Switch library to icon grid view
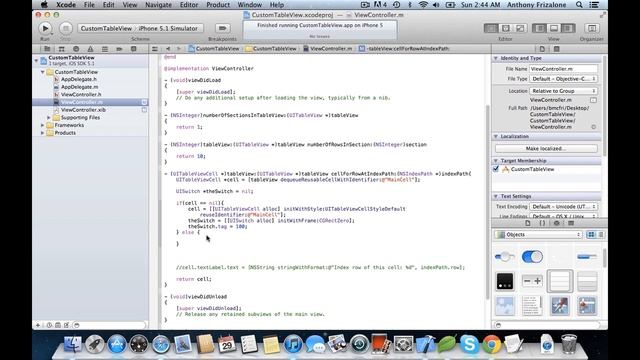The width and height of the screenshot is (640, 360). [x=591, y=235]
